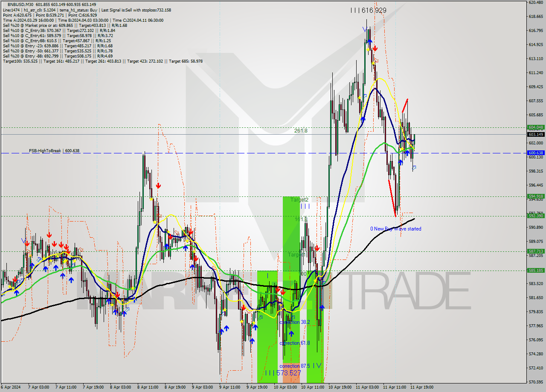
Task: Click the green 585.185 price tag
Action: [x=536, y=270]
